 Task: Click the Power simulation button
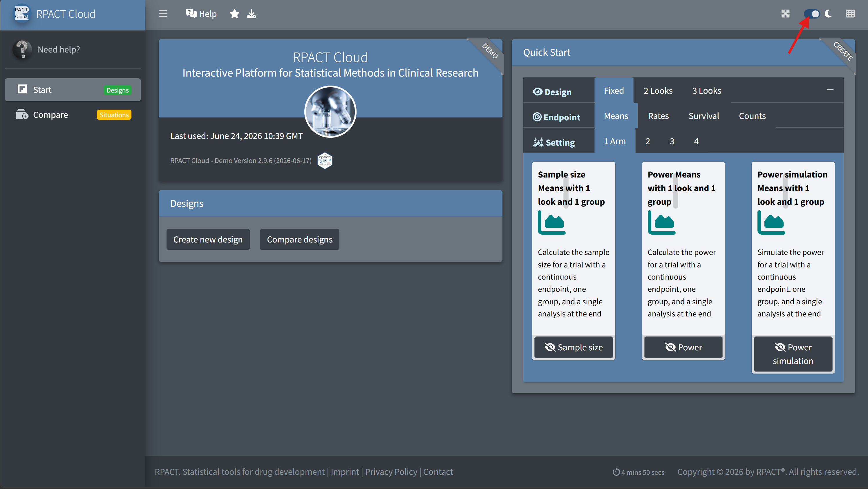(793, 354)
